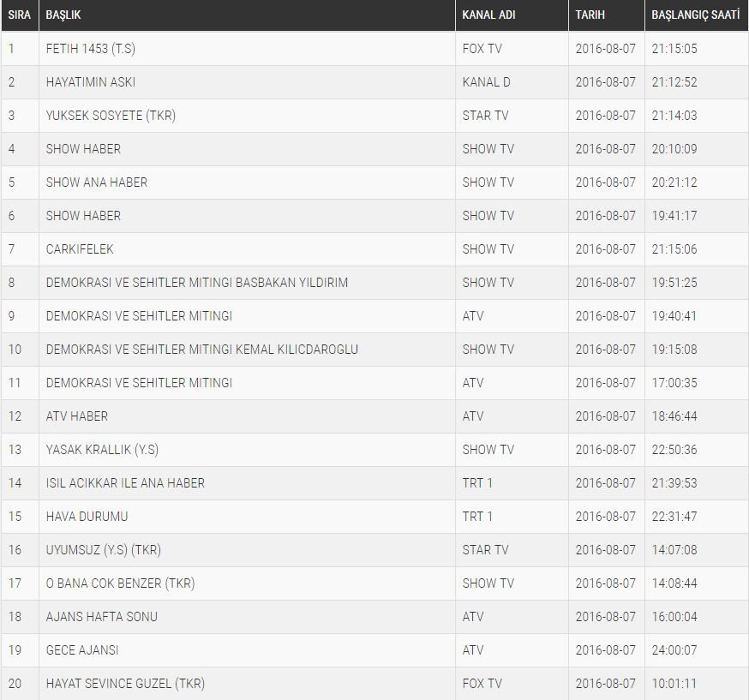Select the SHOW ANA HABER row title
749x700 pixels.
click(x=96, y=182)
